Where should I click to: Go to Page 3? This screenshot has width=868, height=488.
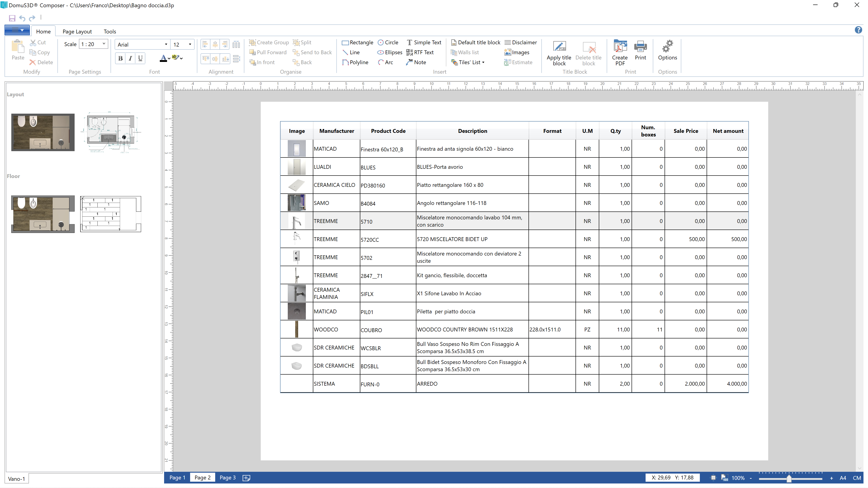(x=227, y=478)
